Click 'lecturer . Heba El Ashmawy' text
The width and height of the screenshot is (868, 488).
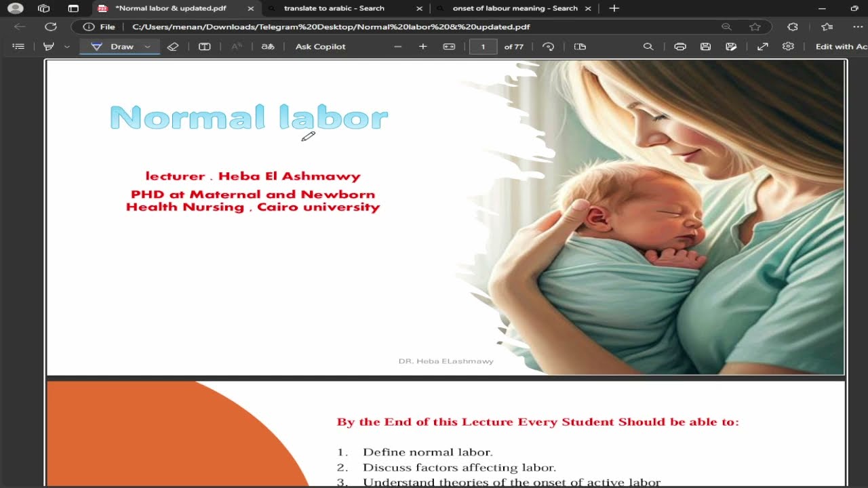tap(253, 176)
